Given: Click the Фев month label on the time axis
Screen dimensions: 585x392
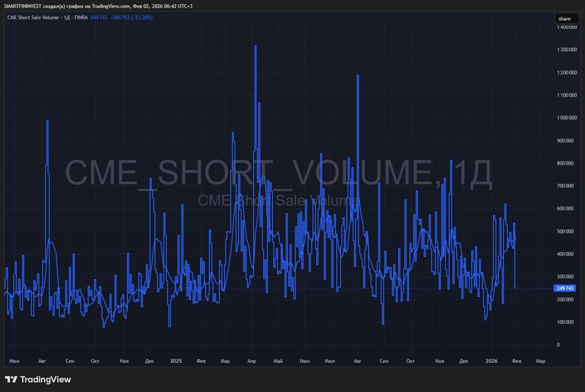Looking at the screenshot, I should coord(517,361).
